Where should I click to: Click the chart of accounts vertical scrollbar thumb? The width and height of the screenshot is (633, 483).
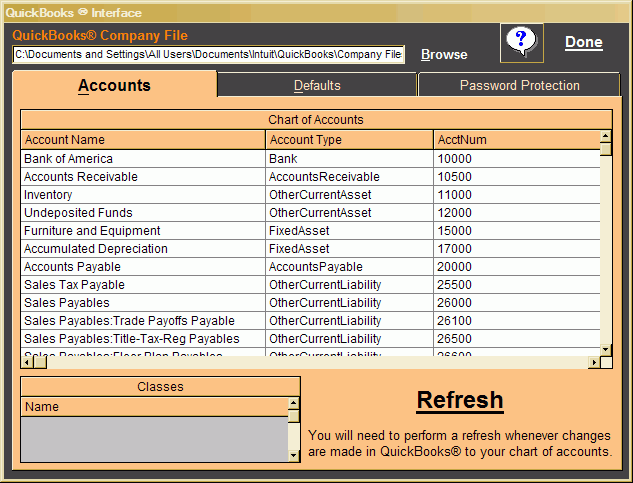point(606,149)
